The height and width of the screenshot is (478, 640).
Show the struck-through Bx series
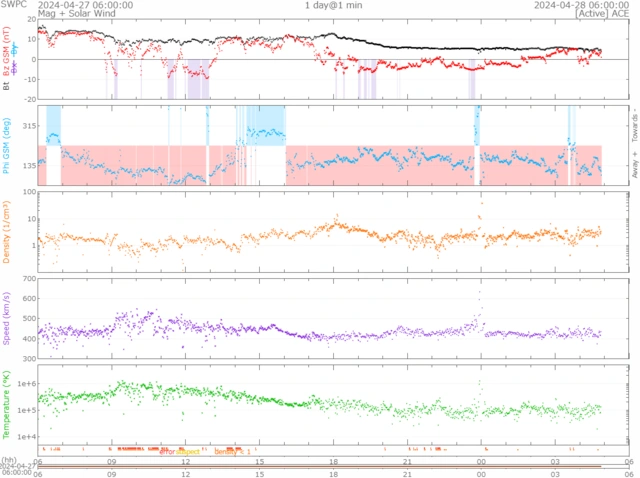click(14, 68)
